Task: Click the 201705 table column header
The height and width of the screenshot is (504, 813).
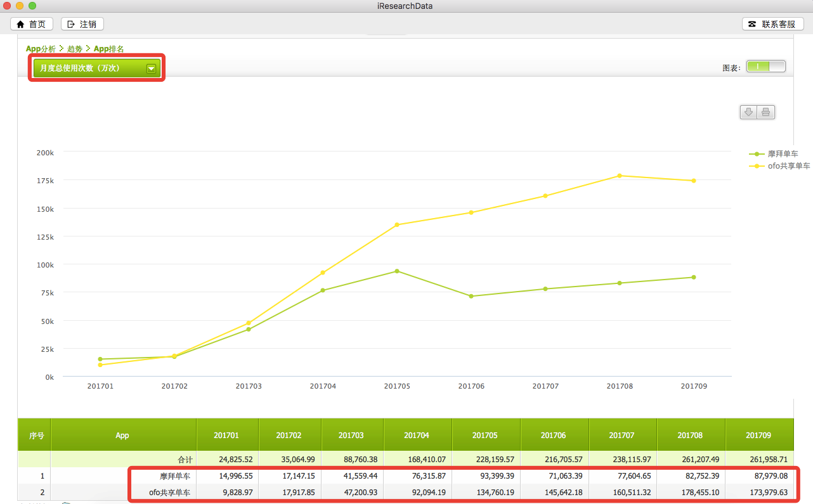Action: tap(485, 436)
